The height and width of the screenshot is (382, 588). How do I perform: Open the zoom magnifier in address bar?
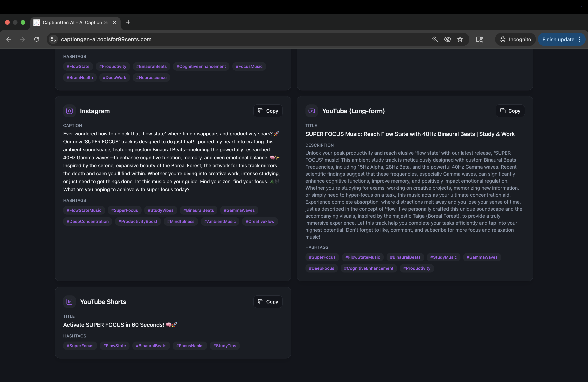[435, 39]
